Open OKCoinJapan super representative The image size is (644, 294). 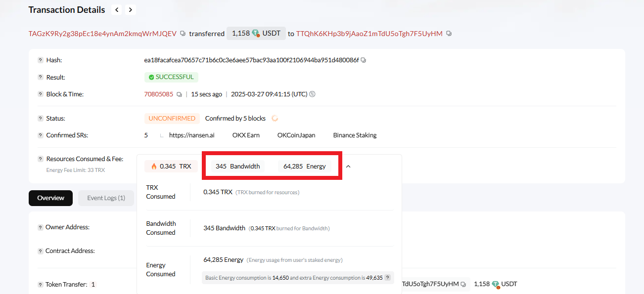point(296,135)
